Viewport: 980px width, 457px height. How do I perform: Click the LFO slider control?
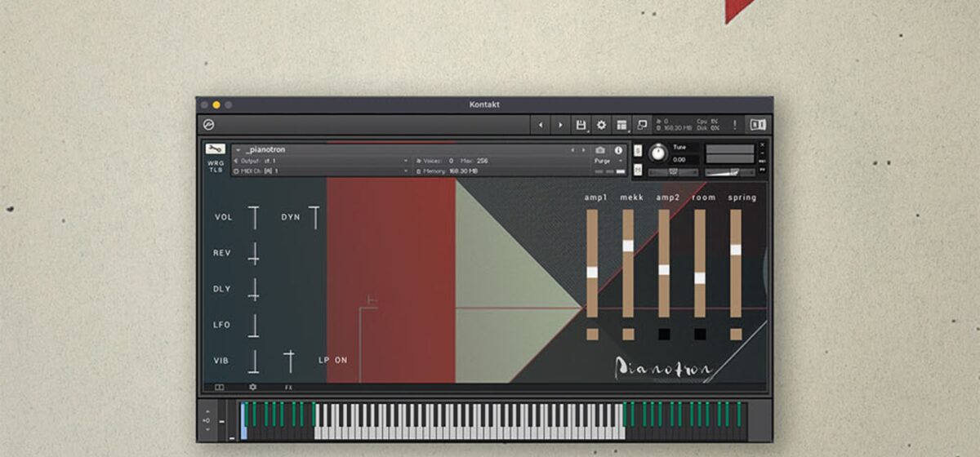[254, 325]
